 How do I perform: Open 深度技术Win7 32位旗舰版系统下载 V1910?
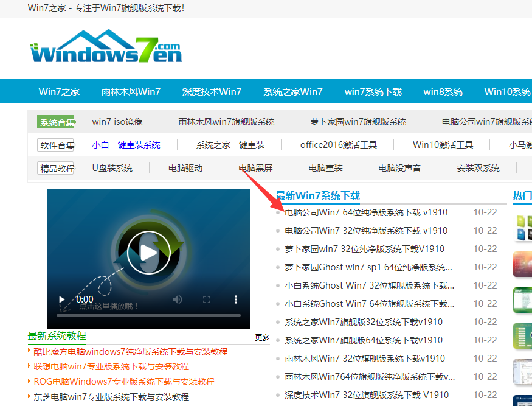[x=367, y=395]
